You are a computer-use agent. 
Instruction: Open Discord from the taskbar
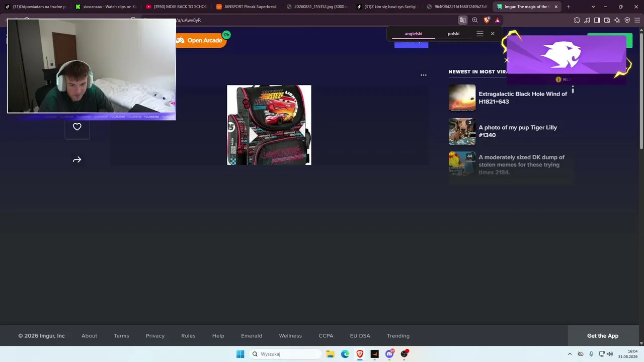pos(389,354)
